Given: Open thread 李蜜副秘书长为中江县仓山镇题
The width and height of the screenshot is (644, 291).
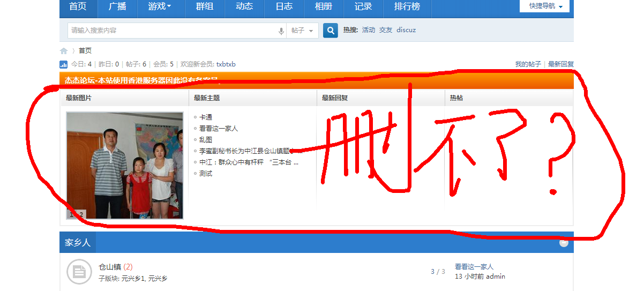Looking at the screenshot, I should click(245, 151).
